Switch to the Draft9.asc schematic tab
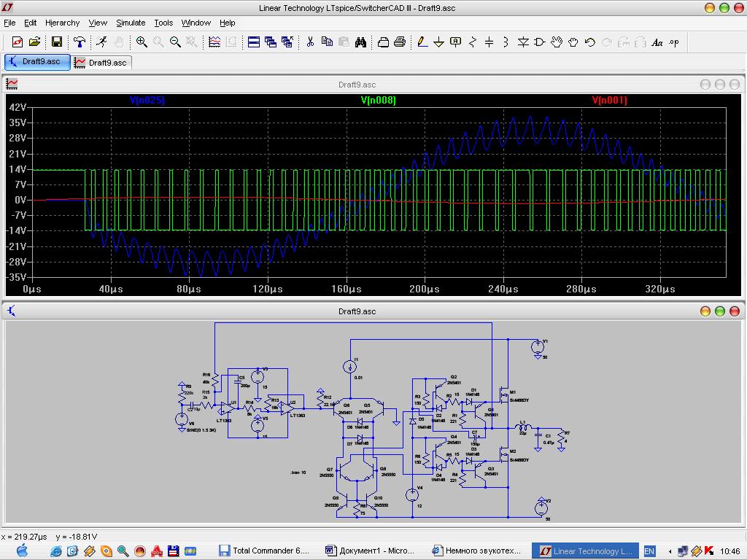 tap(37, 62)
